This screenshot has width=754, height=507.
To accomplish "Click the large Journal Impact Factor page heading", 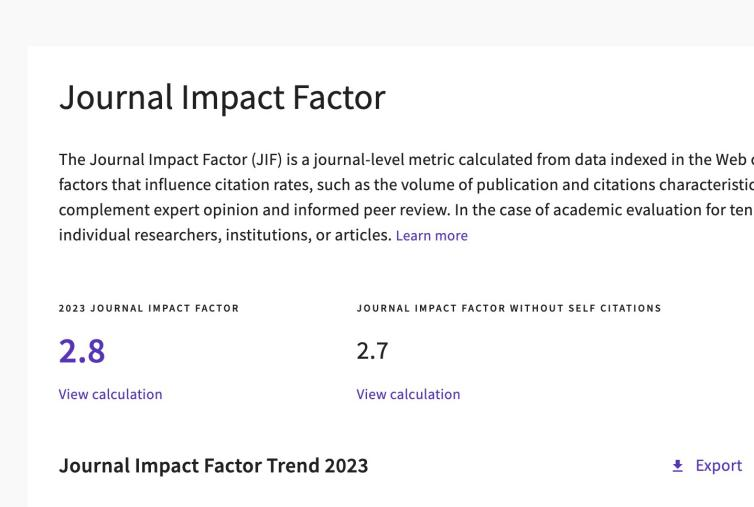I will (222, 98).
